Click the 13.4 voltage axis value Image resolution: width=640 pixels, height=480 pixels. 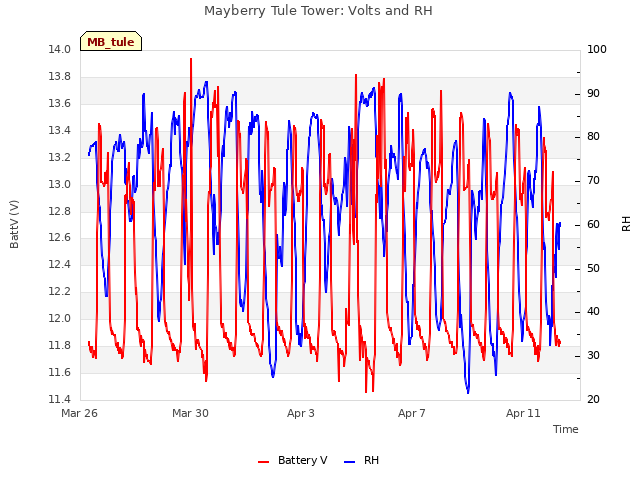click(x=60, y=130)
